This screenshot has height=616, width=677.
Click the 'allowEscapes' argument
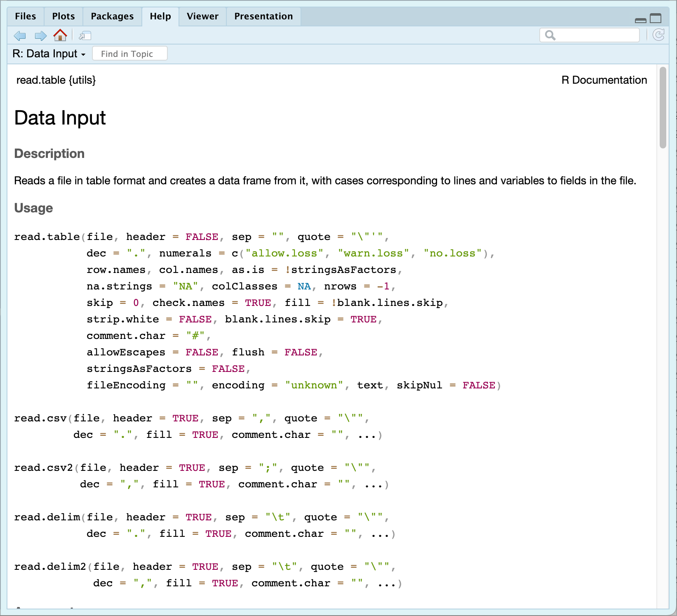tap(126, 352)
